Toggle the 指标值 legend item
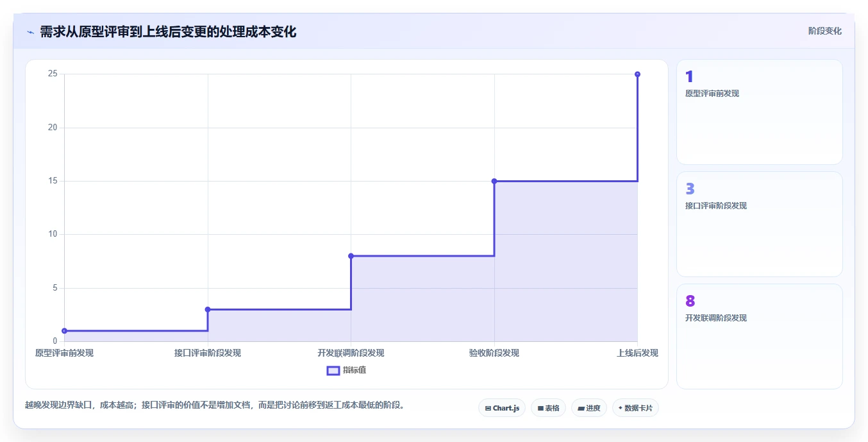The width and height of the screenshot is (868, 442). click(347, 370)
